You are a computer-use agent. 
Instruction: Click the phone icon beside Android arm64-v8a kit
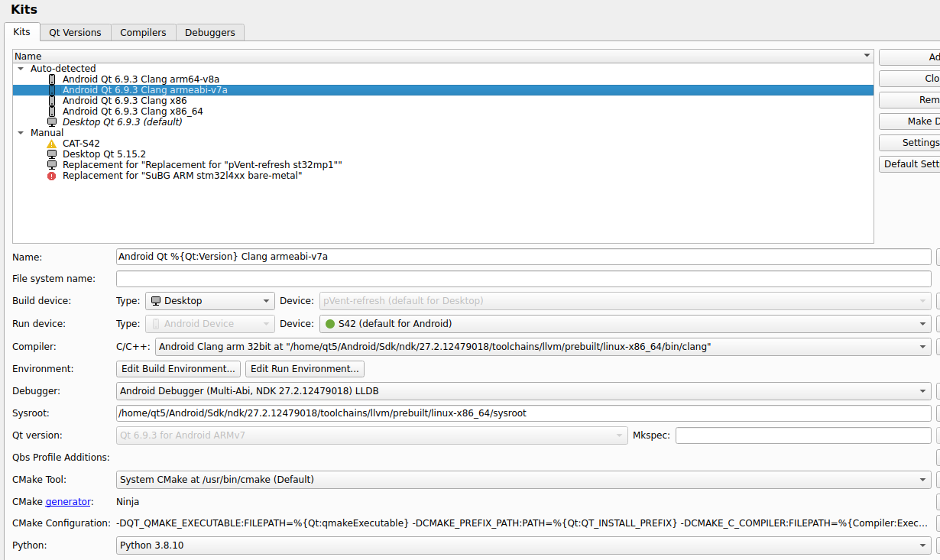[x=52, y=79]
